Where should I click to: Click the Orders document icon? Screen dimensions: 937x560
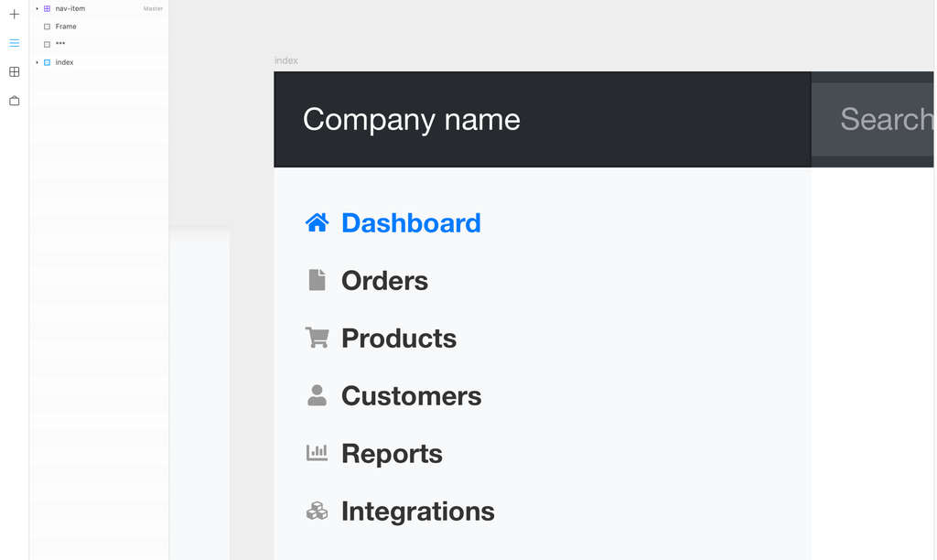317,280
